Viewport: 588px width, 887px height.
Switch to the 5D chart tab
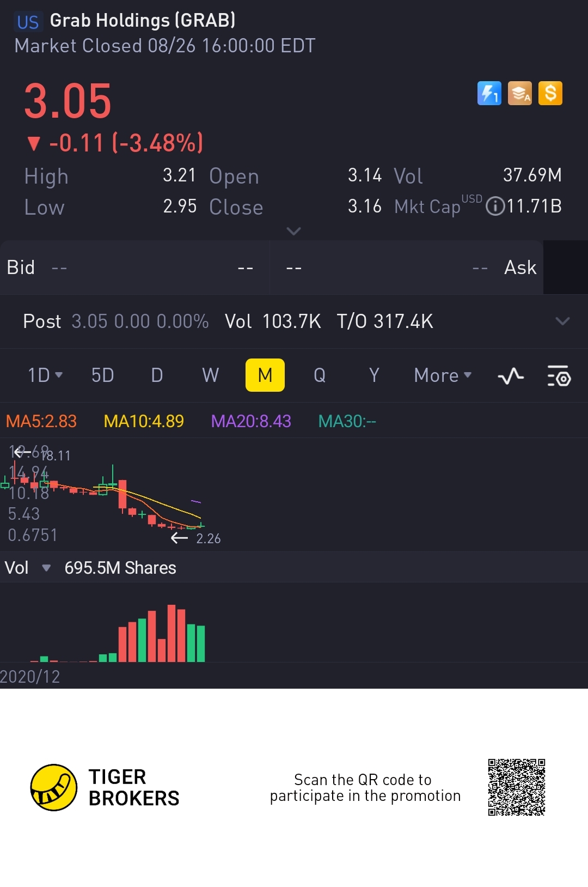pyautogui.click(x=102, y=375)
